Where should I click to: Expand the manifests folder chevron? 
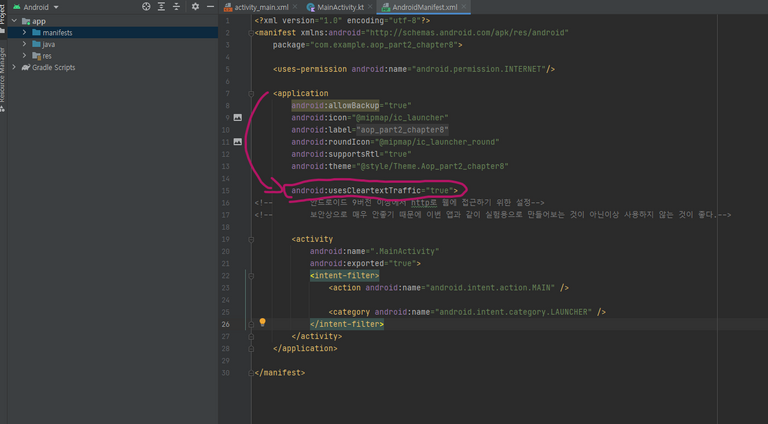click(x=24, y=32)
